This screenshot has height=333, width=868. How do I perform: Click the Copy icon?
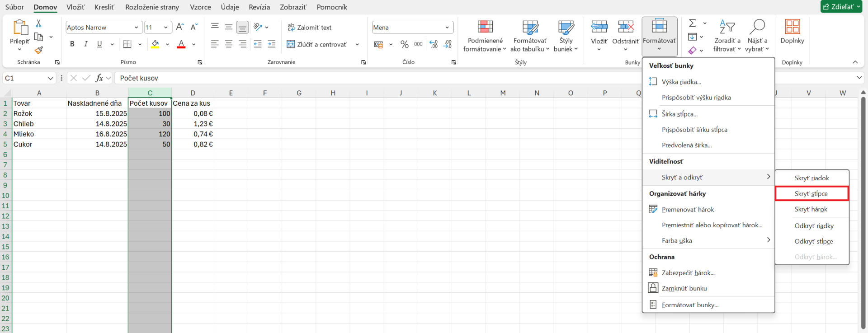[x=39, y=37]
